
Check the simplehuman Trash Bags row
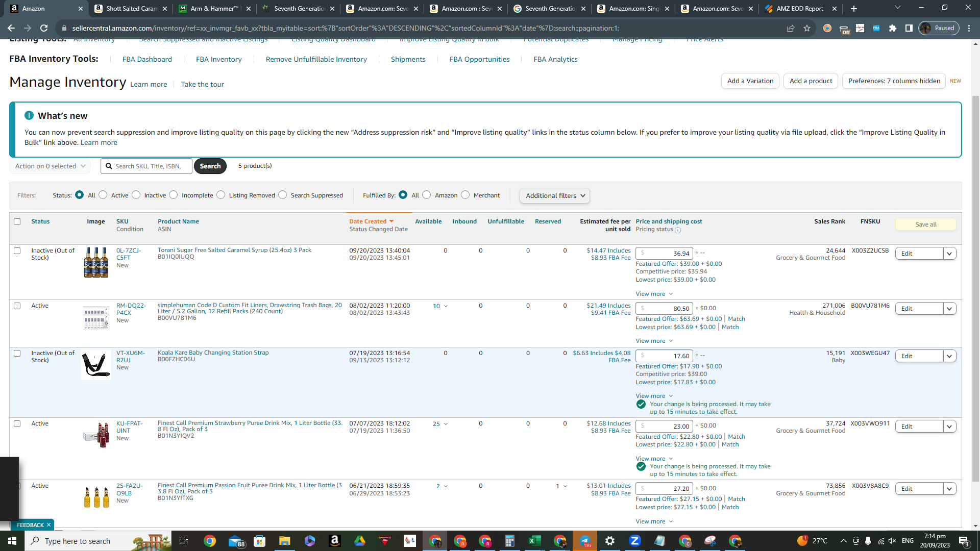pos(17,306)
